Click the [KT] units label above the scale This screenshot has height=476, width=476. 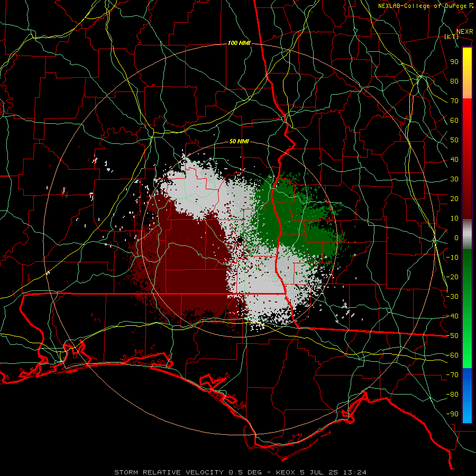(x=451, y=36)
